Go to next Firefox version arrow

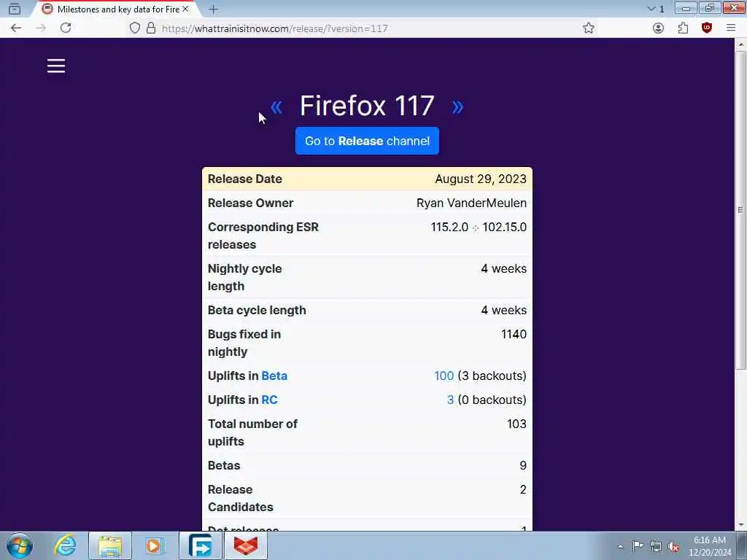coord(457,106)
